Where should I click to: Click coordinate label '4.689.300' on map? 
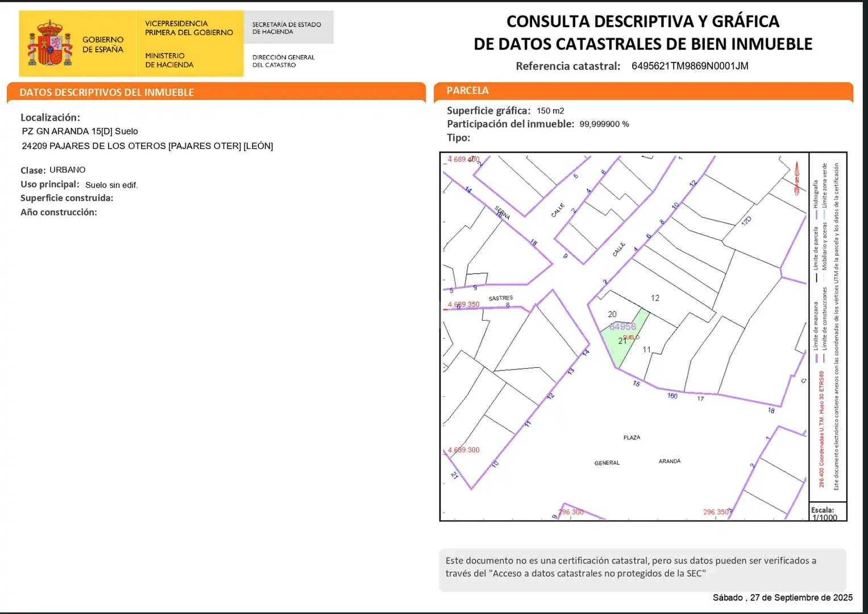[x=463, y=450]
